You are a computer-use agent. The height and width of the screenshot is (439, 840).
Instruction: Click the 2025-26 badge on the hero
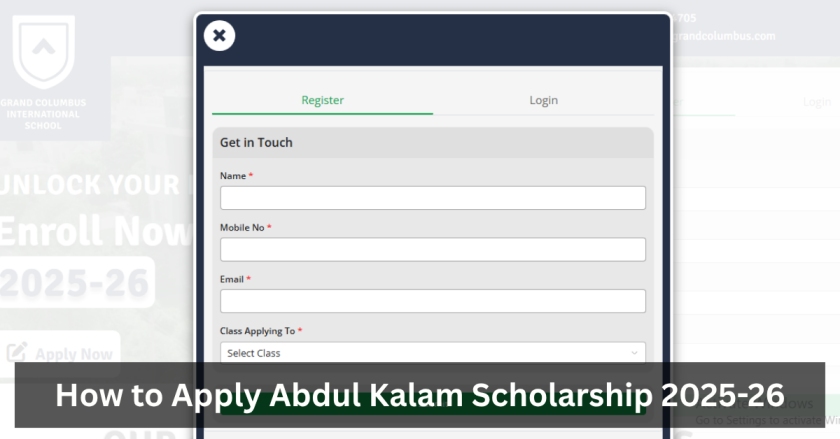coord(76,282)
